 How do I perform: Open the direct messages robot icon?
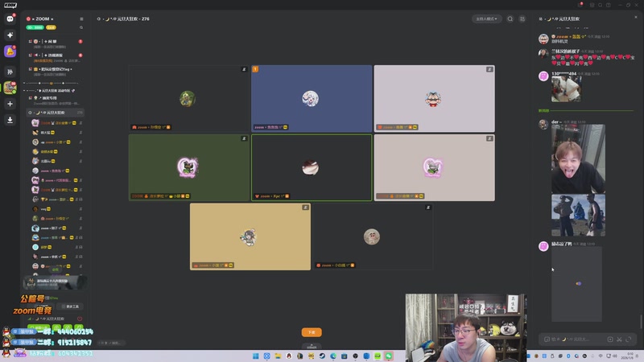pos(10,19)
